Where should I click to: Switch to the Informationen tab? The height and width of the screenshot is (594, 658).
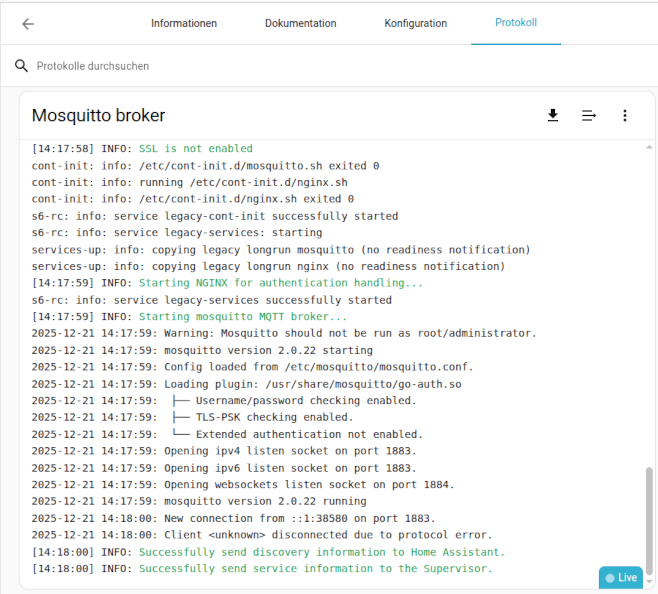coord(184,23)
